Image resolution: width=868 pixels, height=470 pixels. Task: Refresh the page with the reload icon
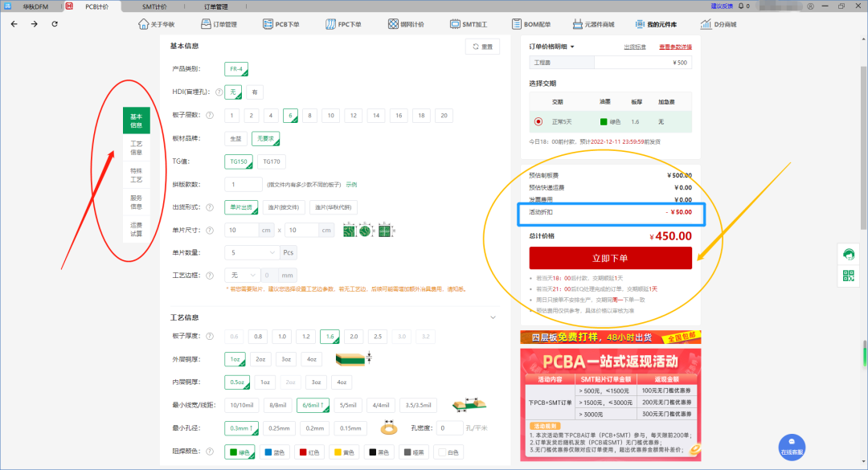coord(55,24)
